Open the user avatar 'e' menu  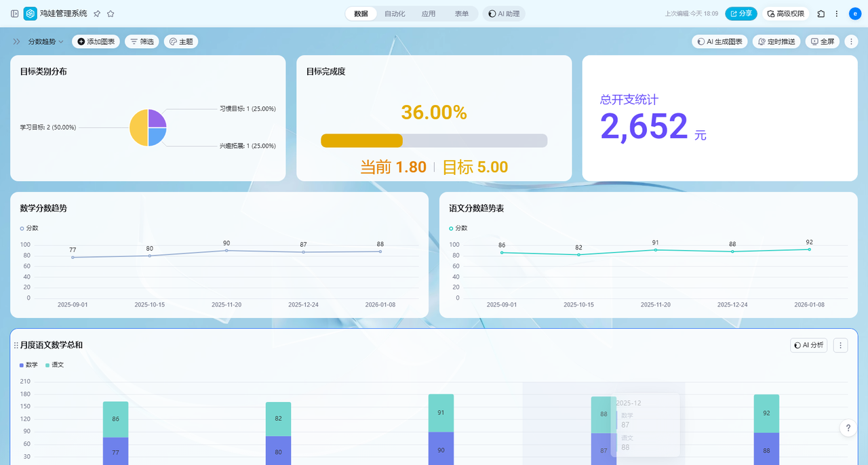pyautogui.click(x=855, y=14)
